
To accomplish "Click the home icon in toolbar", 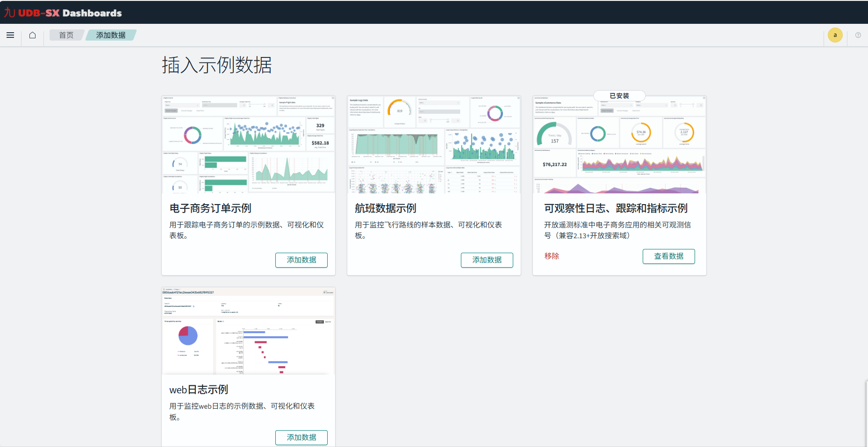I will click(x=32, y=35).
